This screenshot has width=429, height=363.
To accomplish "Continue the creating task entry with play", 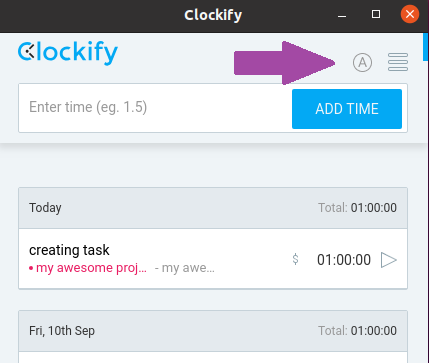I will click(x=389, y=260).
